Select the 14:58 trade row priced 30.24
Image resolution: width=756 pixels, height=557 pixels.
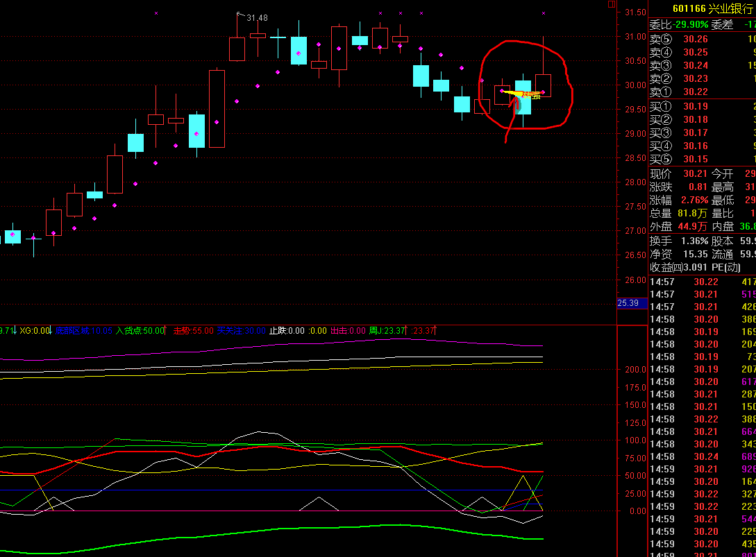point(702,456)
